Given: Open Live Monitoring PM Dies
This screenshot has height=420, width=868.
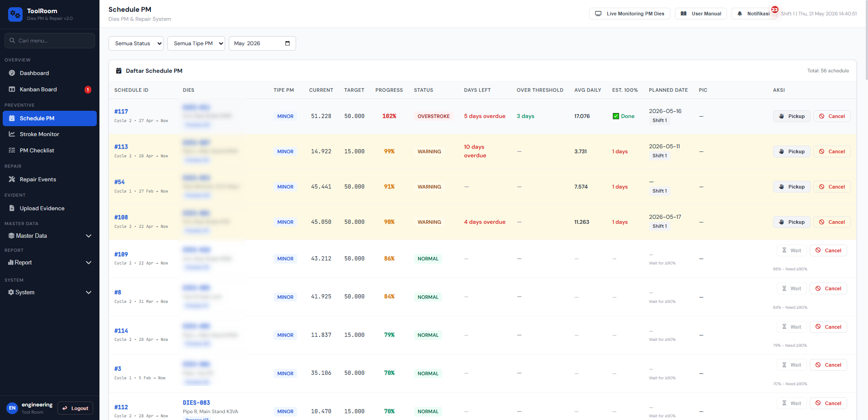Looking at the screenshot, I should point(630,14).
